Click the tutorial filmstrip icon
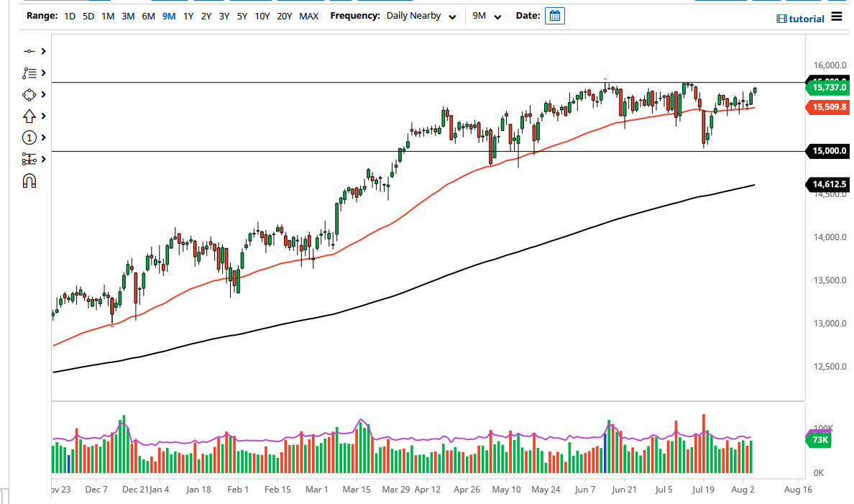The height and width of the screenshot is (504, 854). 783,18
